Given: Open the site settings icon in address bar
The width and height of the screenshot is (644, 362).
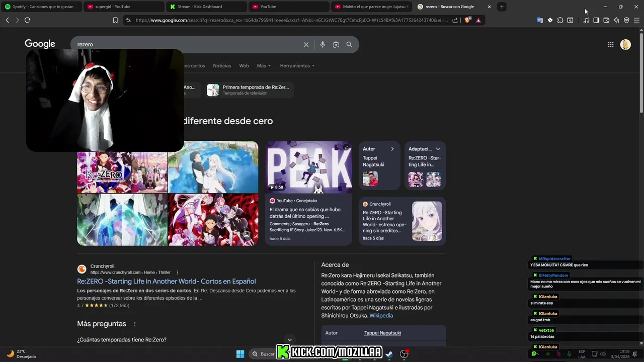Looking at the screenshot, I should pyautogui.click(x=128, y=20).
